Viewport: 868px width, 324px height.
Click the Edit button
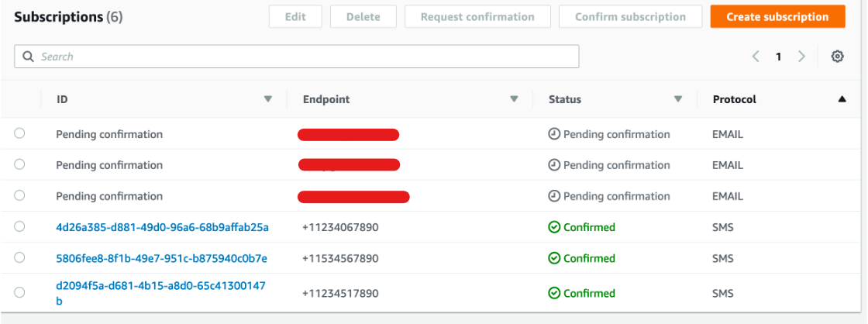pyautogui.click(x=295, y=16)
